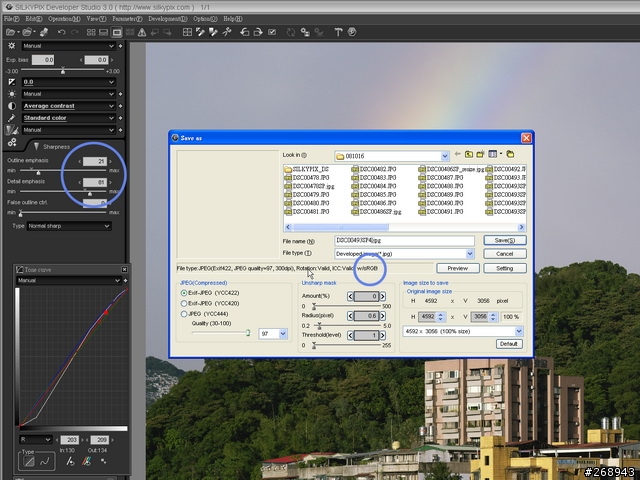Click the hammer tool toolbar icon
640x480 pixels.
point(338,32)
